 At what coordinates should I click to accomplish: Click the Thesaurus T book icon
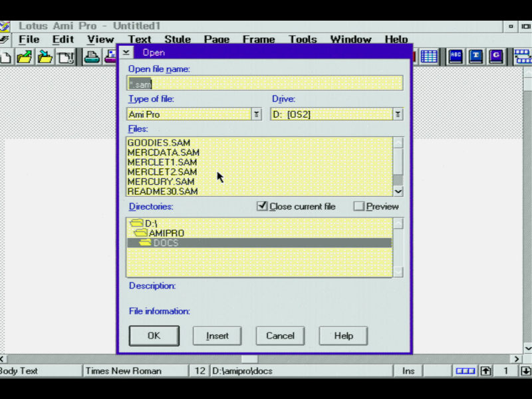(475, 57)
